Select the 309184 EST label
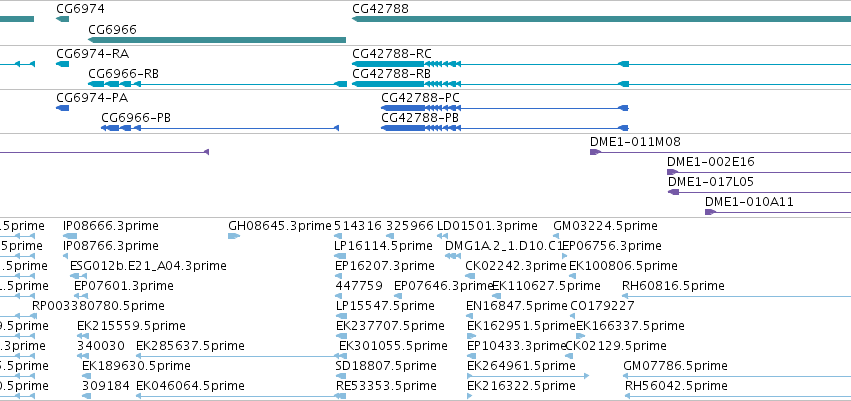This screenshot has width=851, height=401. 106,386
